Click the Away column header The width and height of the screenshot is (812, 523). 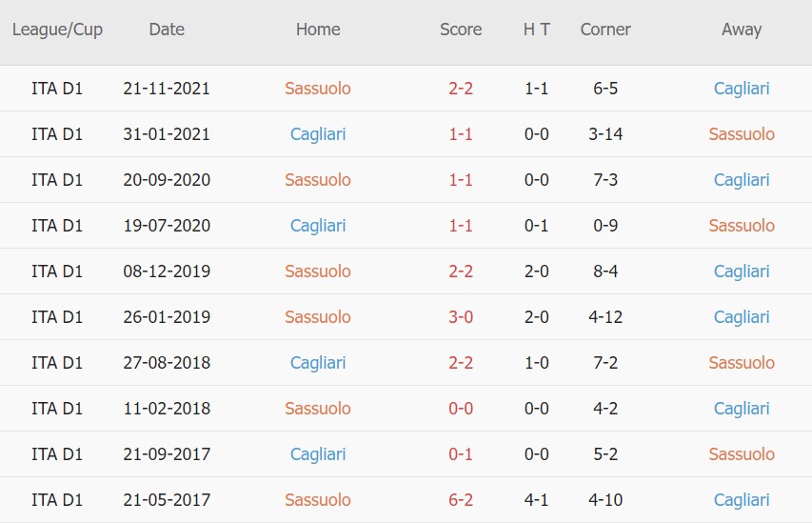pos(741,30)
